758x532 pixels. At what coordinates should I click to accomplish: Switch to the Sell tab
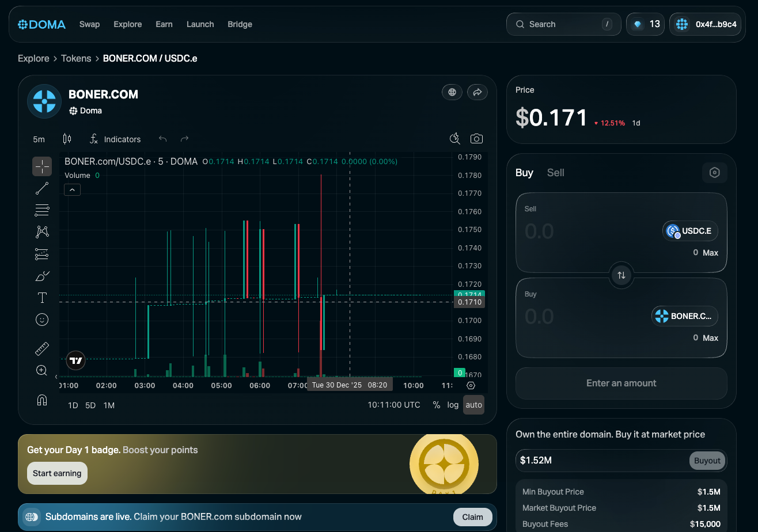[x=555, y=173]
